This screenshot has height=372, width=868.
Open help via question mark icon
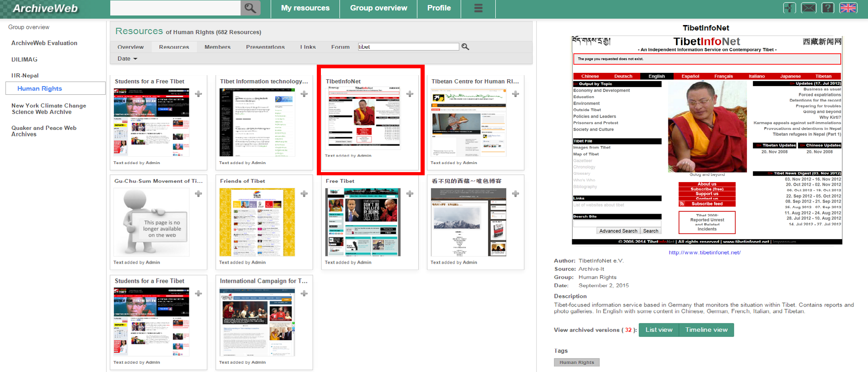827,8
